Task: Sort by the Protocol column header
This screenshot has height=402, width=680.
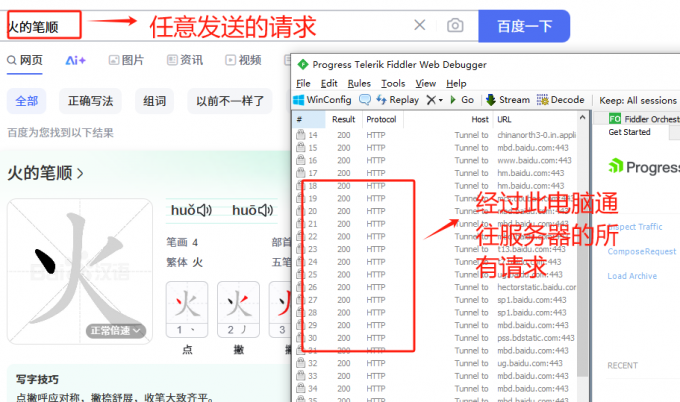Action: coord(381,119)
